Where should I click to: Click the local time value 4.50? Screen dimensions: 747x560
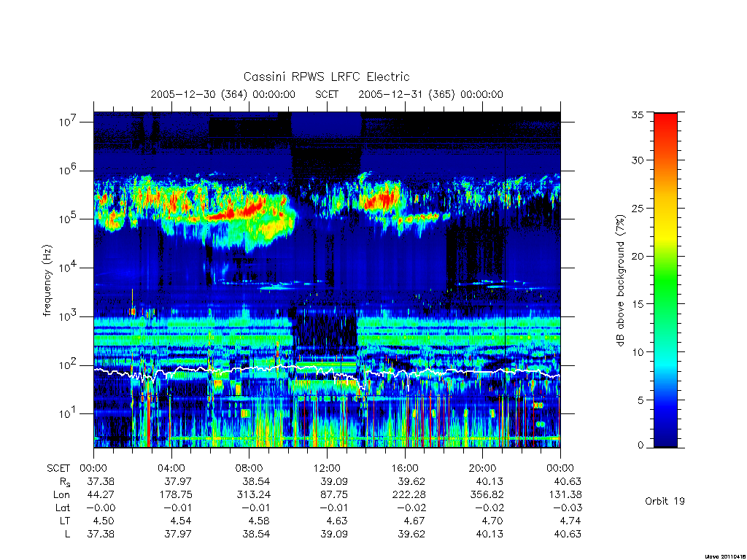pos(104,521)
